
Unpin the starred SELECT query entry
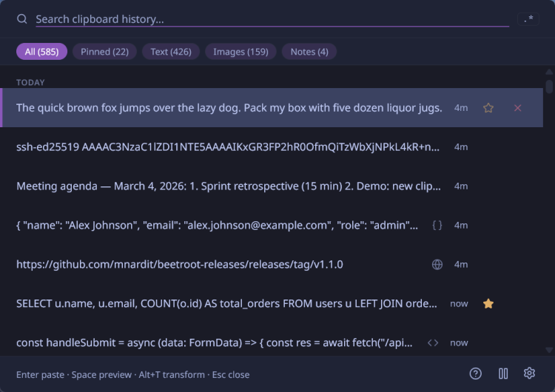pyautogui.click(x=488, y=303)
